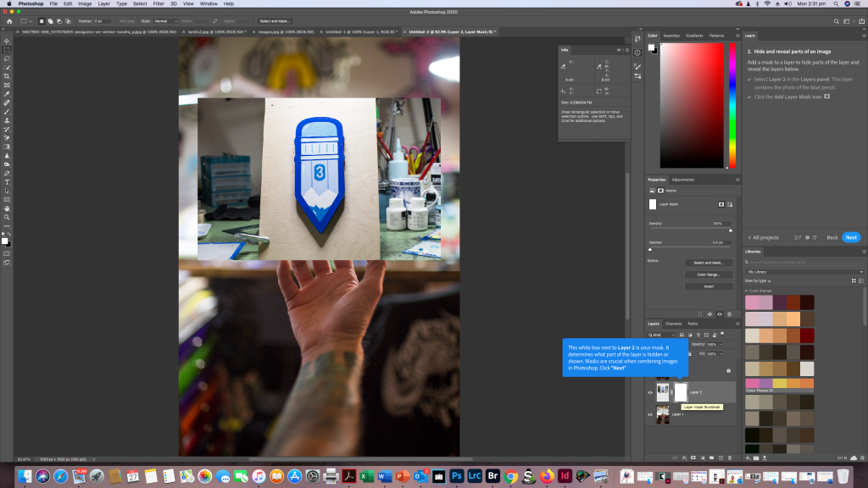Switch to the Swatches tab

[x=671, y=36]
